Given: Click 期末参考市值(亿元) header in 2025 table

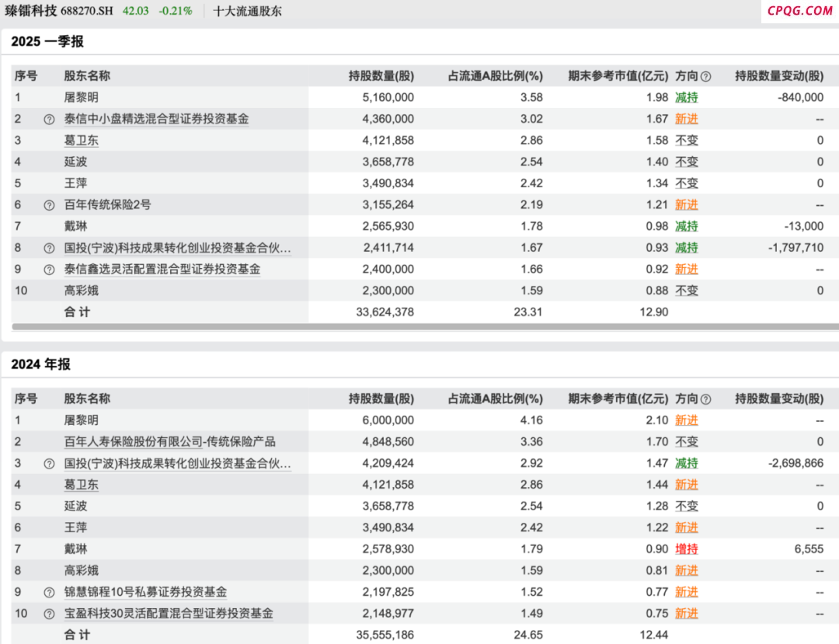Looking at the screenshot, I should 618,76.
